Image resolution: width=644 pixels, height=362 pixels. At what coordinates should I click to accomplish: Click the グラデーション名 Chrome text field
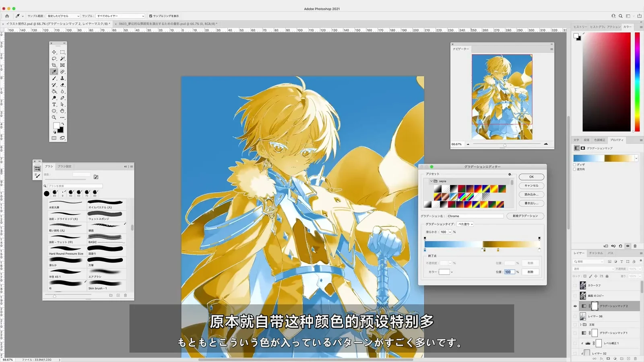click(475, 216)
